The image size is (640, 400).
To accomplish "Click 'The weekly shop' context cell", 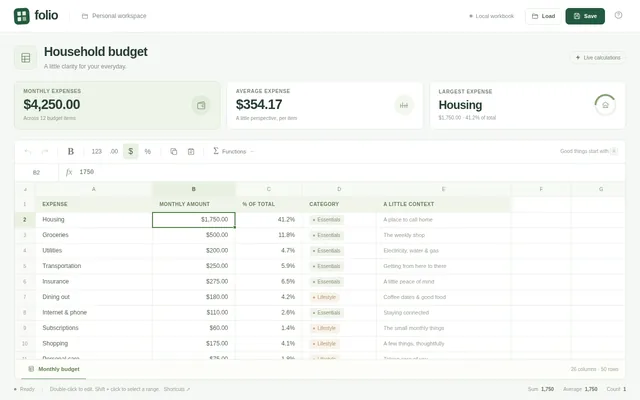I will [444, 235].
